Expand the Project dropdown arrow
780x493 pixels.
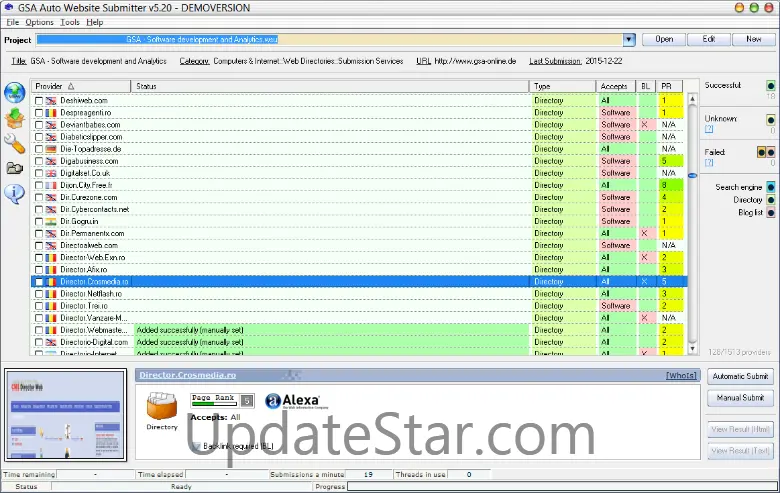coord(629,39)
